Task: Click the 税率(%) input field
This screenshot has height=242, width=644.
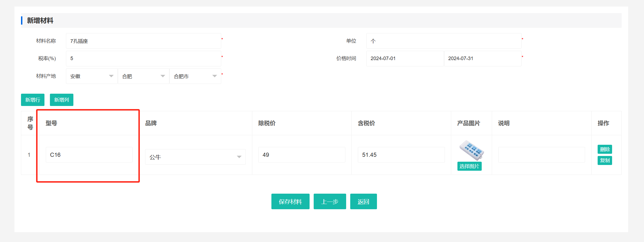Action: pyautogui.click(x=143, y=58)
